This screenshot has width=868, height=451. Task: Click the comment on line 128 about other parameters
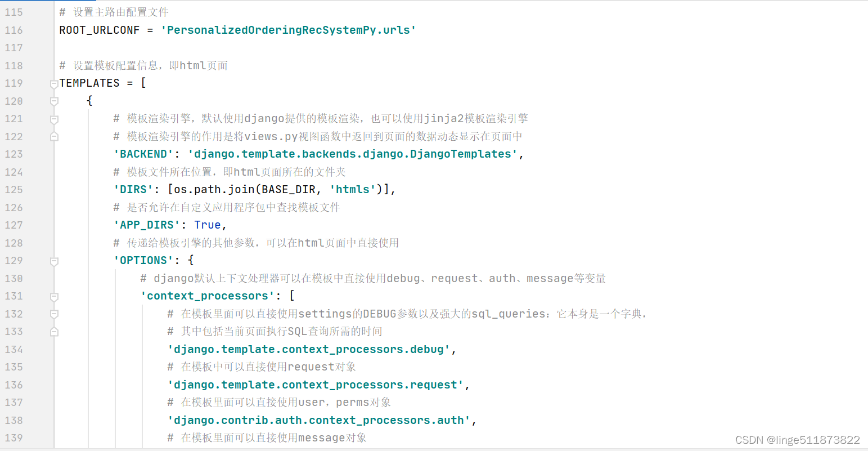click(x=256, y=243)
